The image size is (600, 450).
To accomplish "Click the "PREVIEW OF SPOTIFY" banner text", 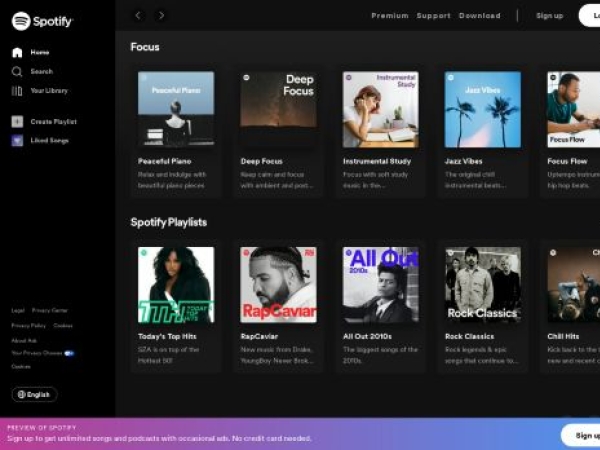I will (42, 428).
